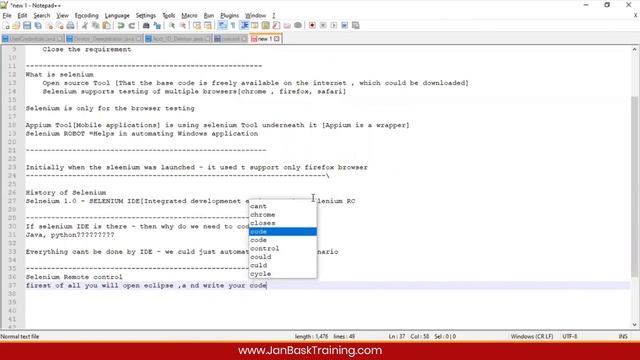Undo the last edit via toolbar

121,25
